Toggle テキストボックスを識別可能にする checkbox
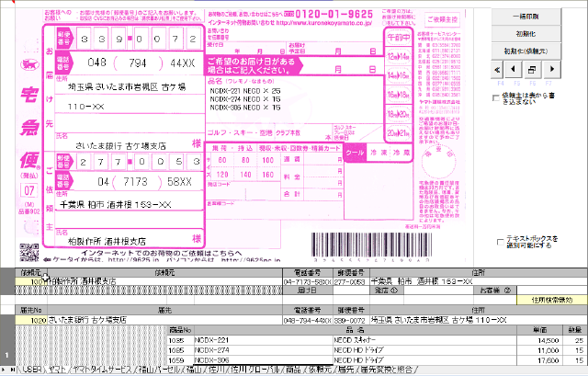The height and width of the screenshot is (376, 588). (500, 242)
